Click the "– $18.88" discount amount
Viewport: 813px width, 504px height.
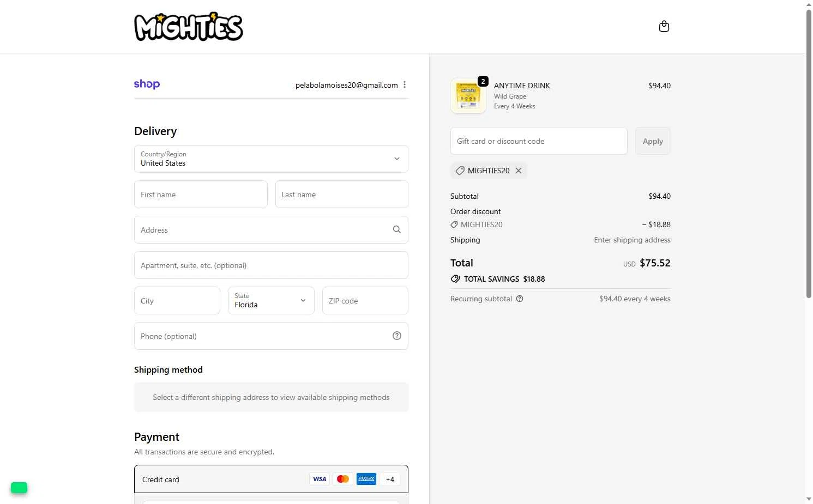pyautogui.click(x=656, y=224)
